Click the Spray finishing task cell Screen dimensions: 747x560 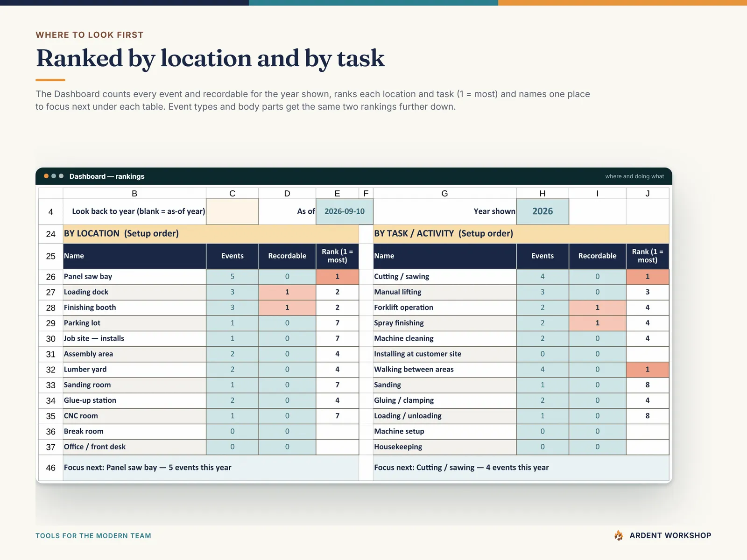[x=444, y=323]
